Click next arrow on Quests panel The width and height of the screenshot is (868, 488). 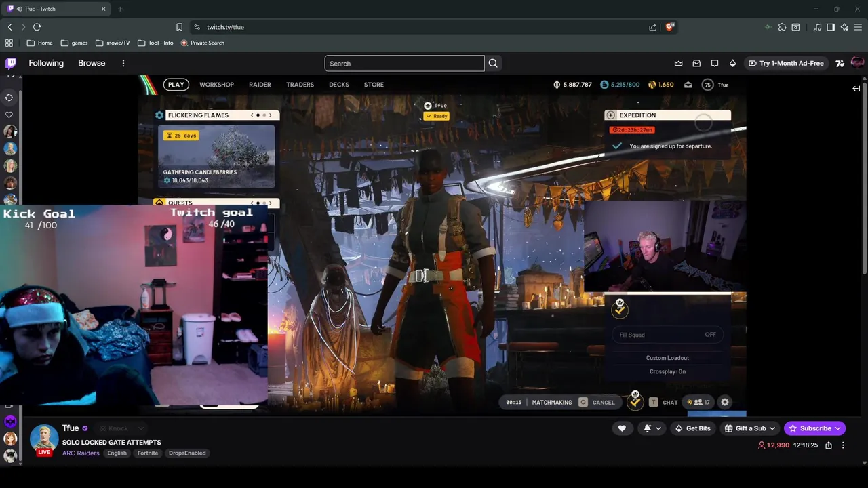(x=270, y=203)
